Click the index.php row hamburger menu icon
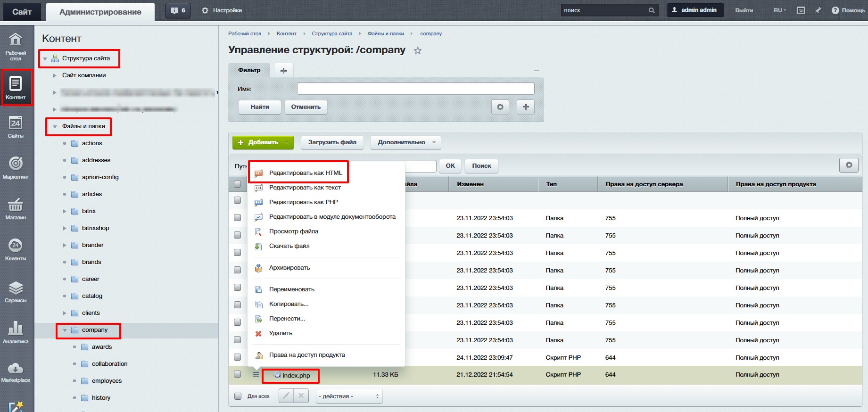The image size is (868, 412). (x=256, y=375)
